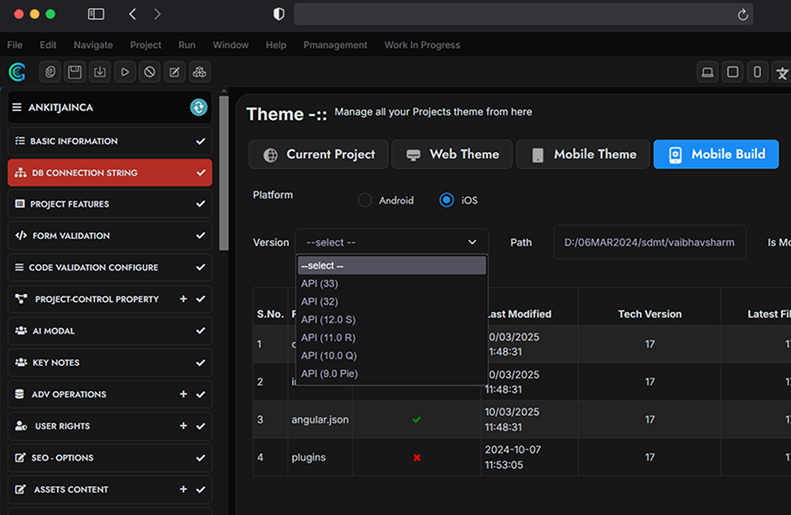Expand User Rights plus sign
791x515 pixels.
pyautogui.click(x=183, y=426)
